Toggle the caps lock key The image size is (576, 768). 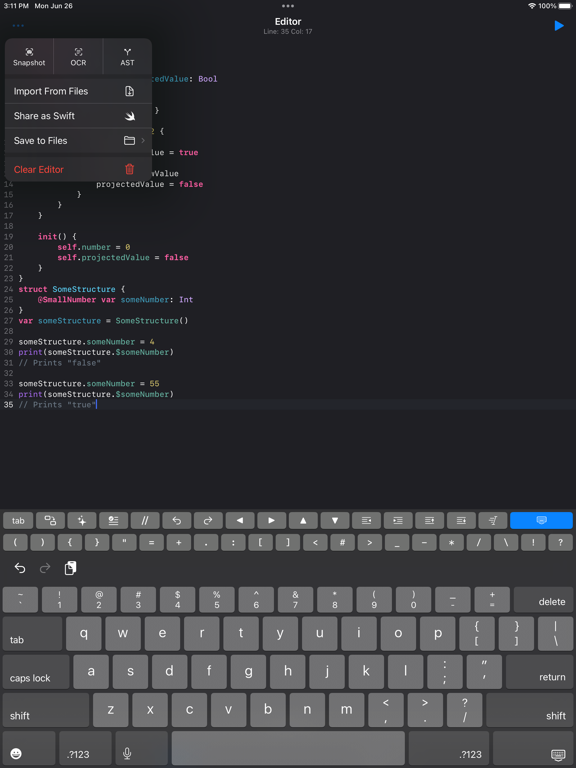[36, 672]
